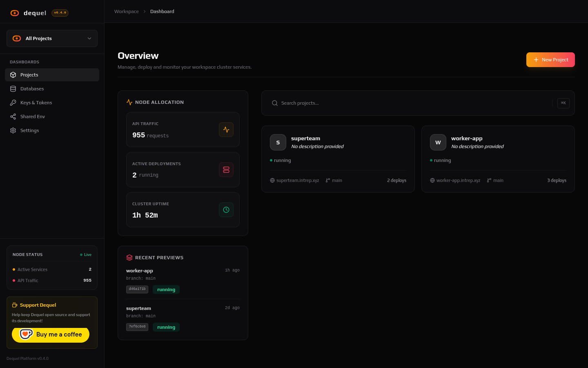Click the 2 running deployments value
This screenshot has width=588, height=368.
tap(145, 175)
